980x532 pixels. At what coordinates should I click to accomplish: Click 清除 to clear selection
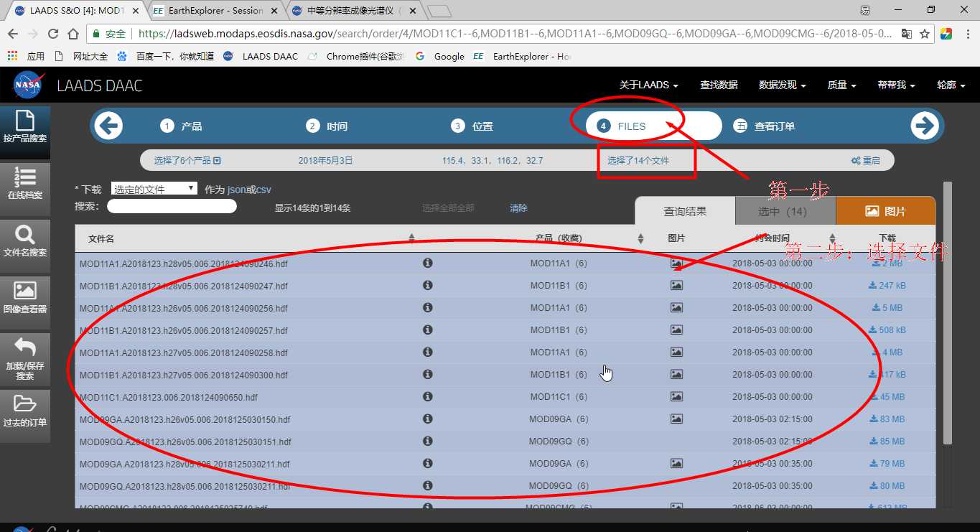pos(518,208)
